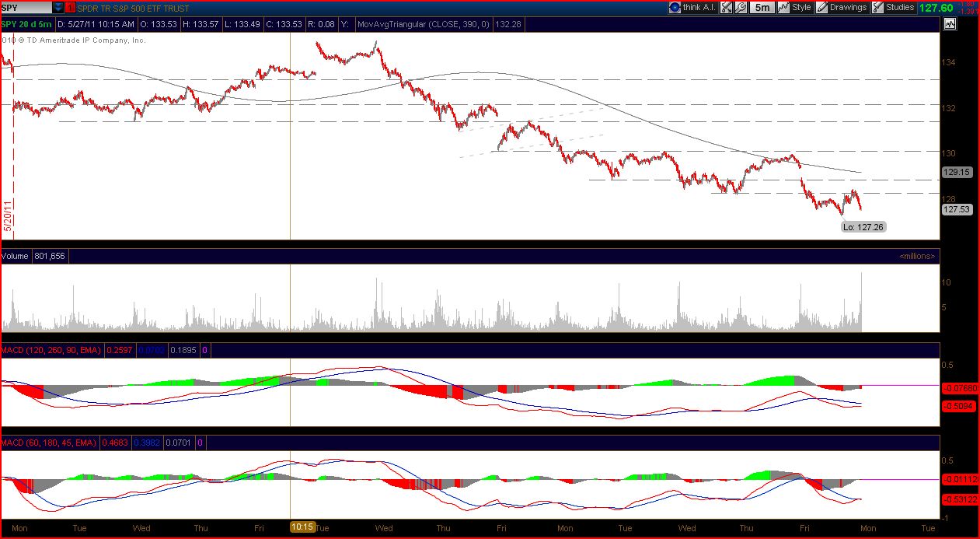This screenshot has width=980, height=539.
Task: Click the Drawings pencil icon
Action: [x=821, y=7]
